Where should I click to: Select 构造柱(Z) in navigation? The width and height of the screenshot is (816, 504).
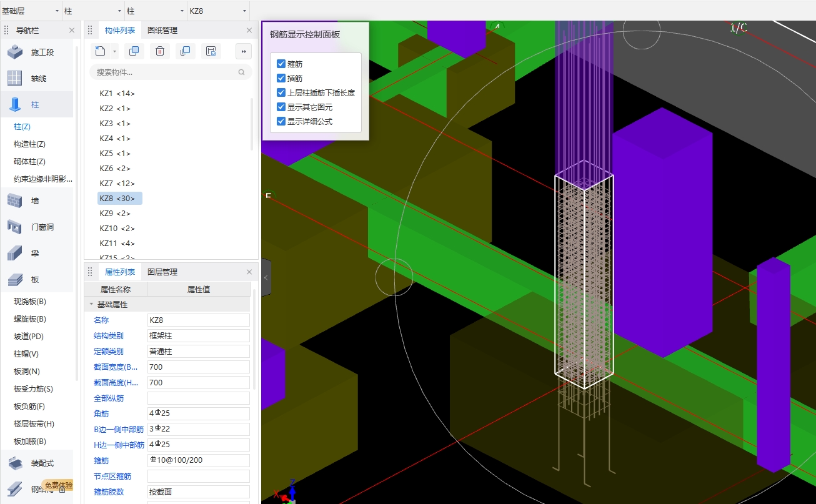(x=29, y=144)
